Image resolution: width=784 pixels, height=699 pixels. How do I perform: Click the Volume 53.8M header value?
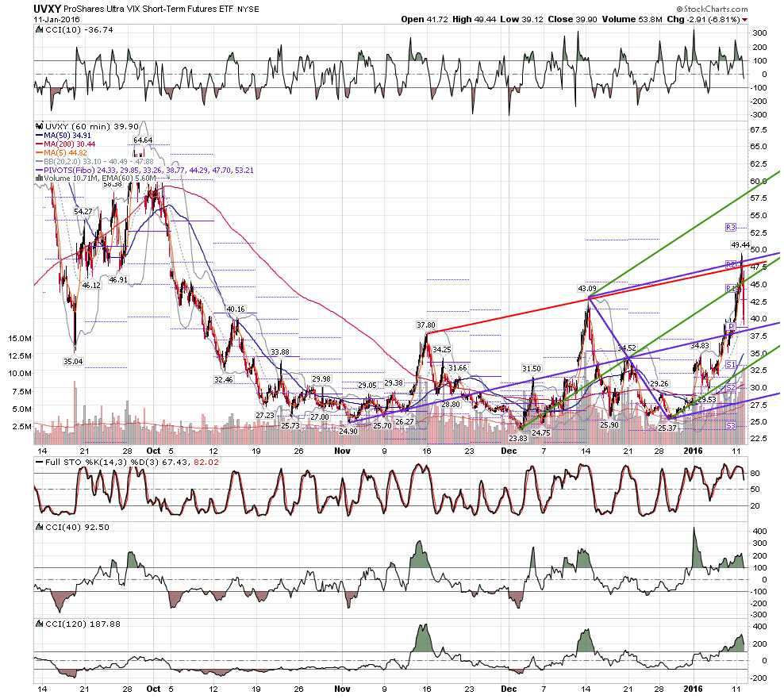tap(632, 20)
